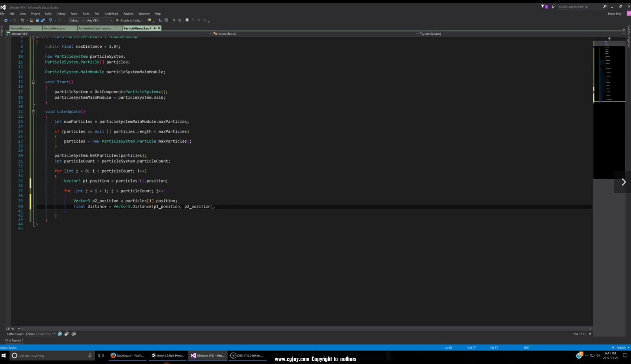Open the Tools menu
The height and width of the screenshot is (364, 631).
[86, 14]
